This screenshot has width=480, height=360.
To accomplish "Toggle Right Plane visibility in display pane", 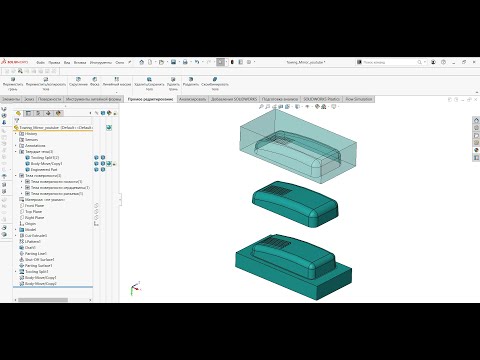I will point(96,218).
